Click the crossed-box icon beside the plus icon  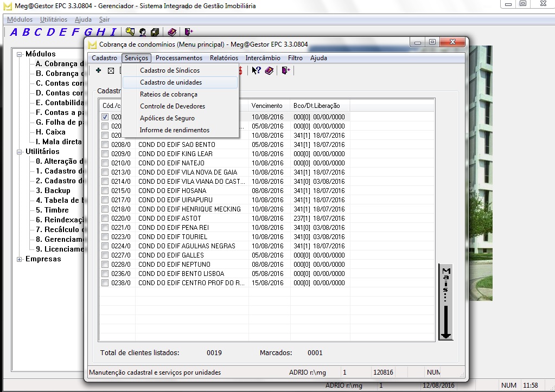(x=111, y=70)
